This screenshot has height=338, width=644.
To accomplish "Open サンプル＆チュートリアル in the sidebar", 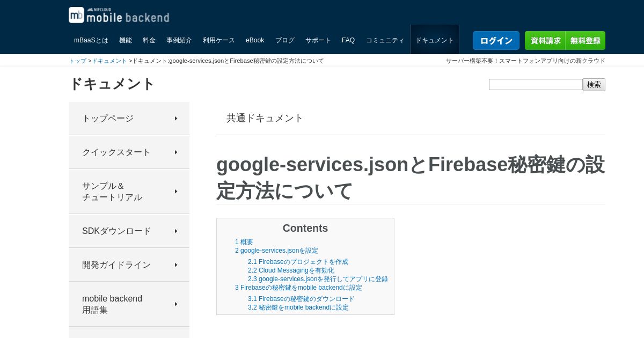I will point(129,192).
